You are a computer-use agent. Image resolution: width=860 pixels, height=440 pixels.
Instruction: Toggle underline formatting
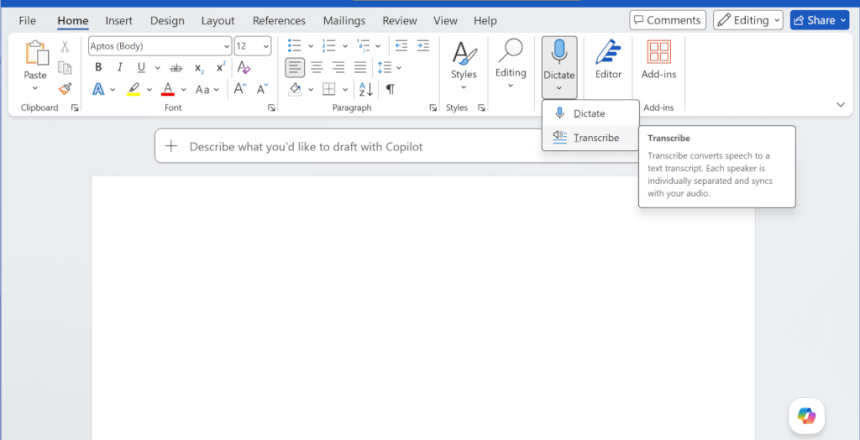[142, 67]
